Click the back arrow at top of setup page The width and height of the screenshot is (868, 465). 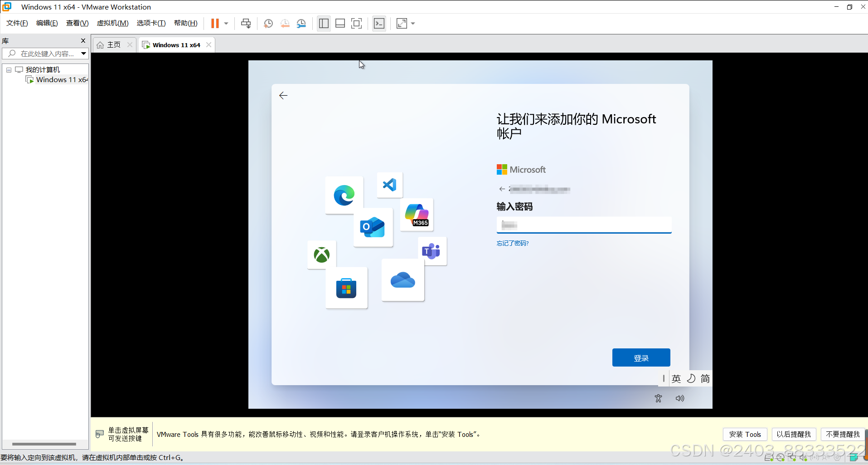click(x=283, y=95)
